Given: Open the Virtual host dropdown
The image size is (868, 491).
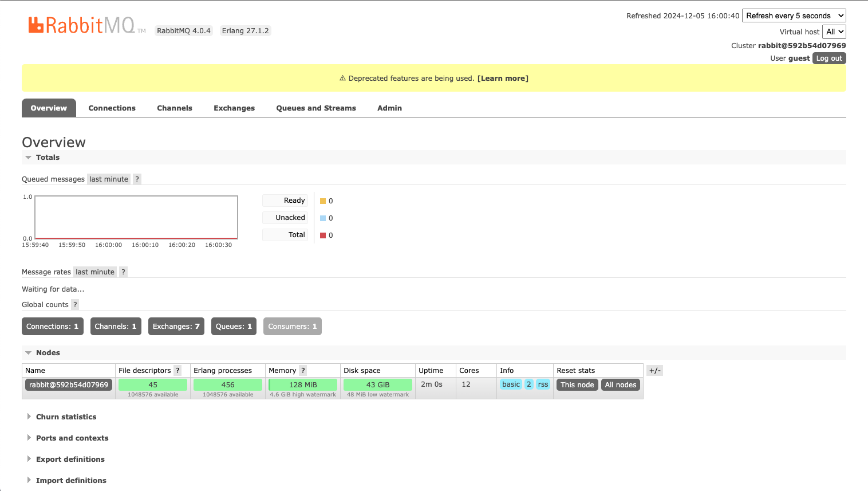Looking at the screenshot, I should coord(834,32).
